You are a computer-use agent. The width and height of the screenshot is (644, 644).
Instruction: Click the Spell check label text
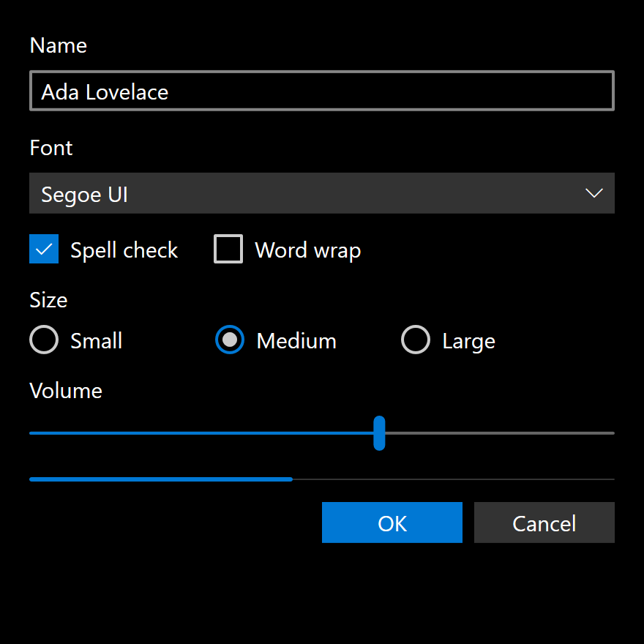tap(124, 250)
